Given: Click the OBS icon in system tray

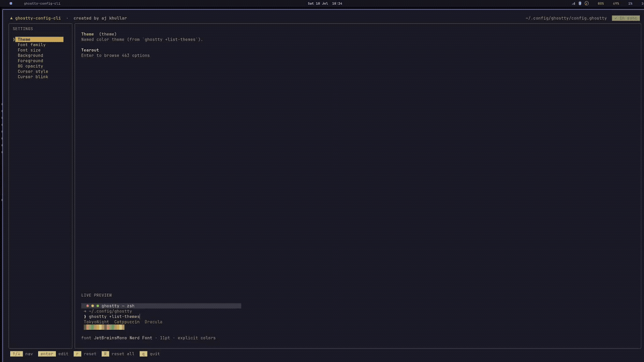Looking at the screenshot, I should (587, 3).
